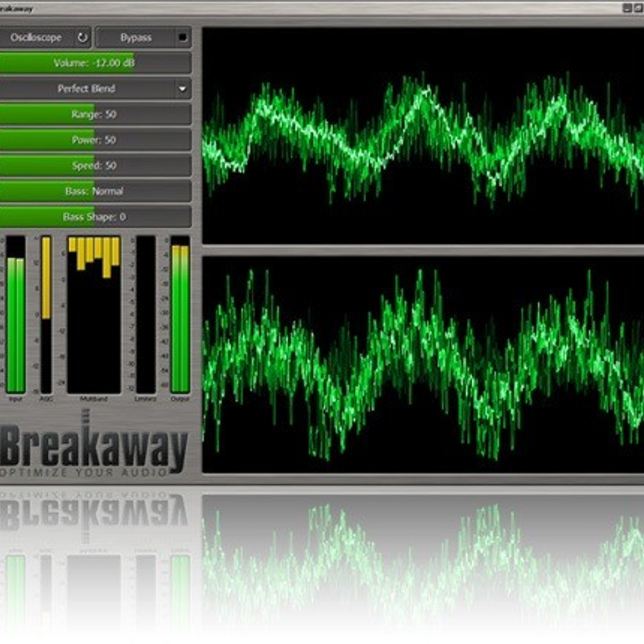Click the Speed: 50 slider
The height and width of the screenshot is (644, 644).
[96, 165]
